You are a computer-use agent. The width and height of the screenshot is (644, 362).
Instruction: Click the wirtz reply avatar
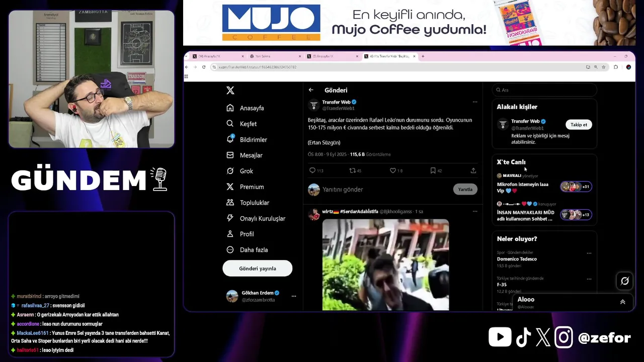pos(314,215)
